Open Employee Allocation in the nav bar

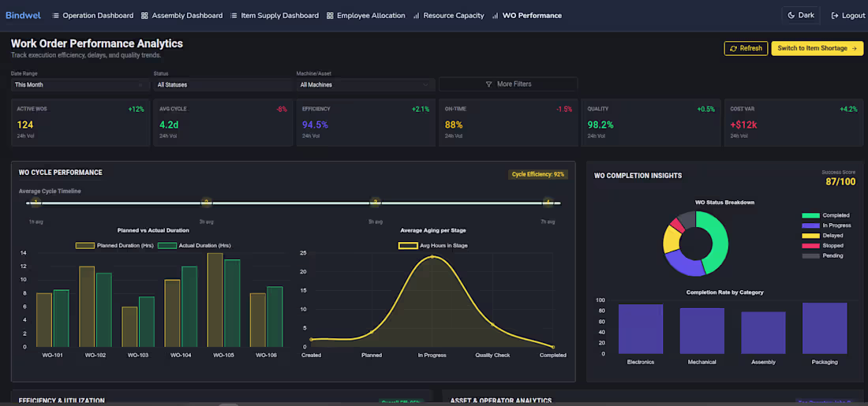point(366,16)
